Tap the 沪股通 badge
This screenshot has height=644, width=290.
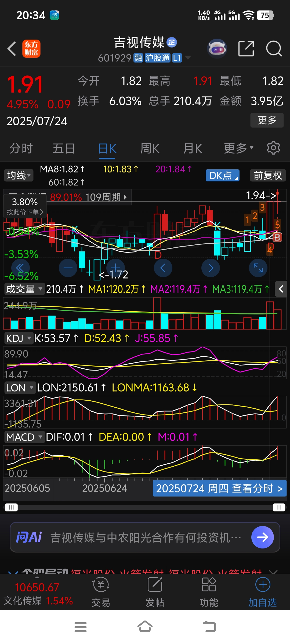158,58
